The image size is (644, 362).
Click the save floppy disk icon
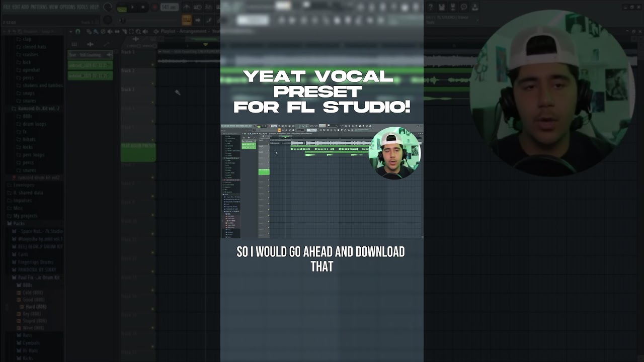[442, 7]
